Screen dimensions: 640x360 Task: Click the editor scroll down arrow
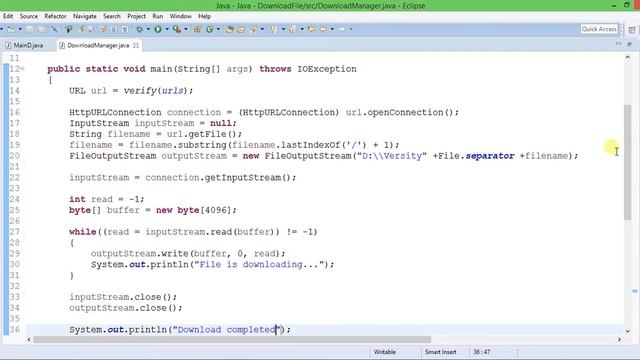click(x=628, y=331)
